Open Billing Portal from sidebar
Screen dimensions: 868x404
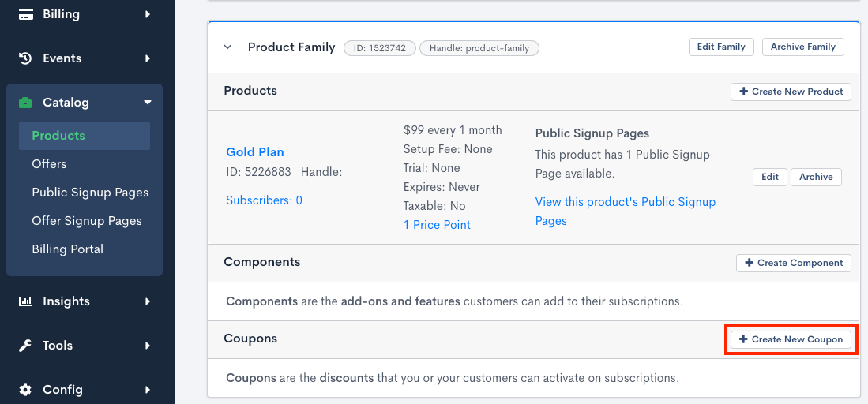[67, 249]
